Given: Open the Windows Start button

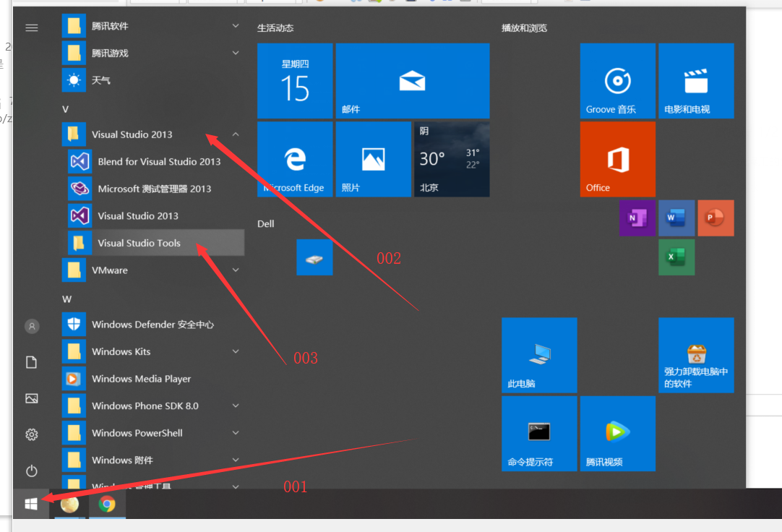Looking at the screenshot, I should click(31, 504).
